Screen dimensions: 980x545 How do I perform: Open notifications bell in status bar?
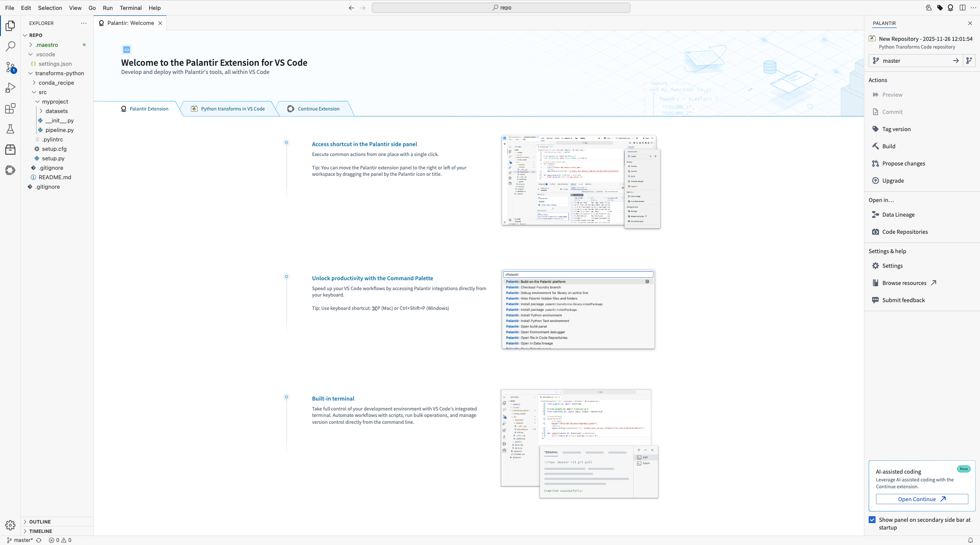[970, 540]
